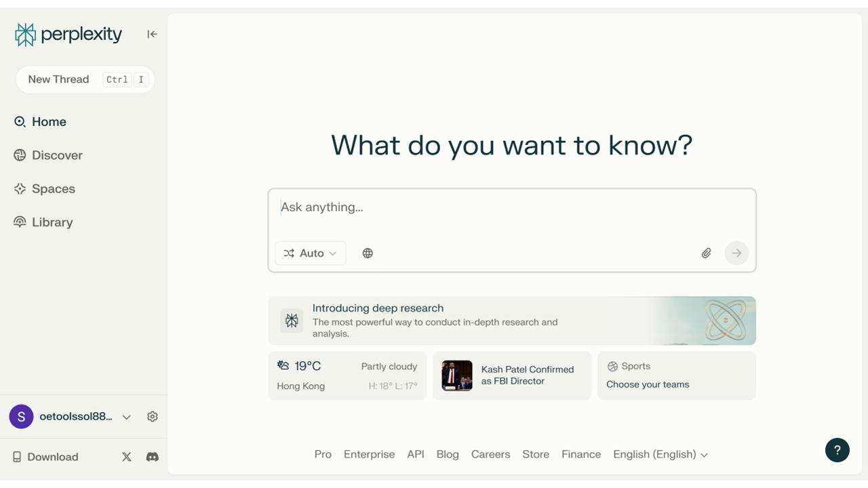Attach a file using the paperclip icon
This screenshot has width=868, height=488.
(706, 253)
